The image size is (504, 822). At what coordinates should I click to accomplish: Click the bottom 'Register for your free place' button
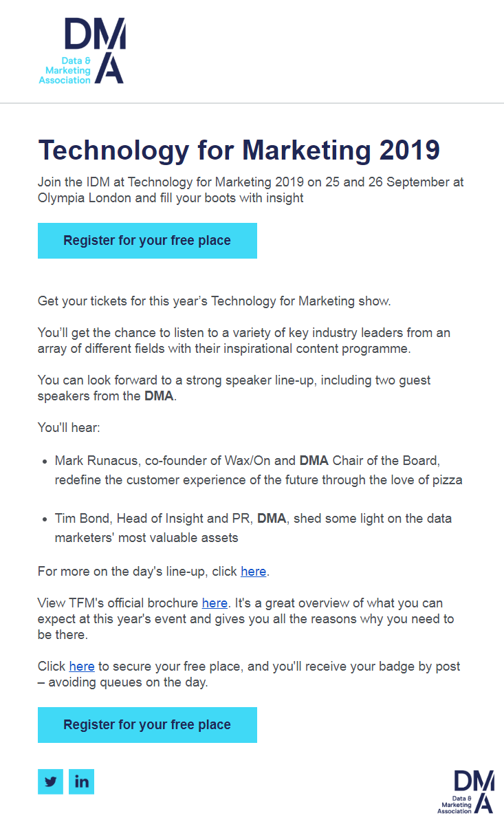point(147,725)
